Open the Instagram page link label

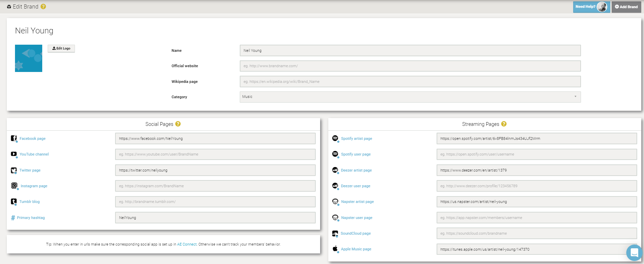(x=34, y=186)
